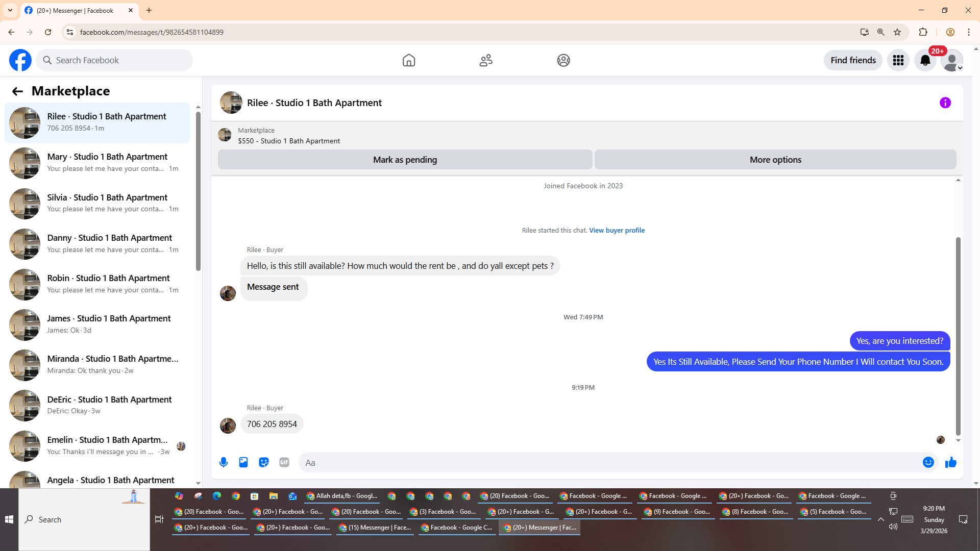980x551 pixels.
Task: Open the tab search dropdown
Action: 10,10
